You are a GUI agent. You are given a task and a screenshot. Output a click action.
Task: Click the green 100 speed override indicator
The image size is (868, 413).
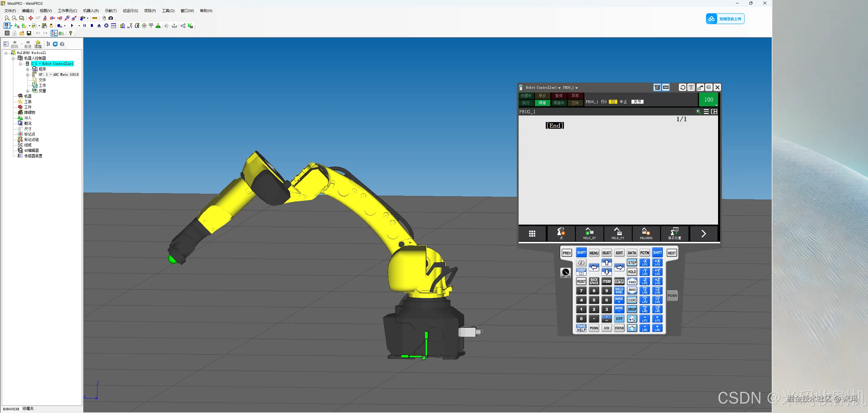(x=708, y=99)
